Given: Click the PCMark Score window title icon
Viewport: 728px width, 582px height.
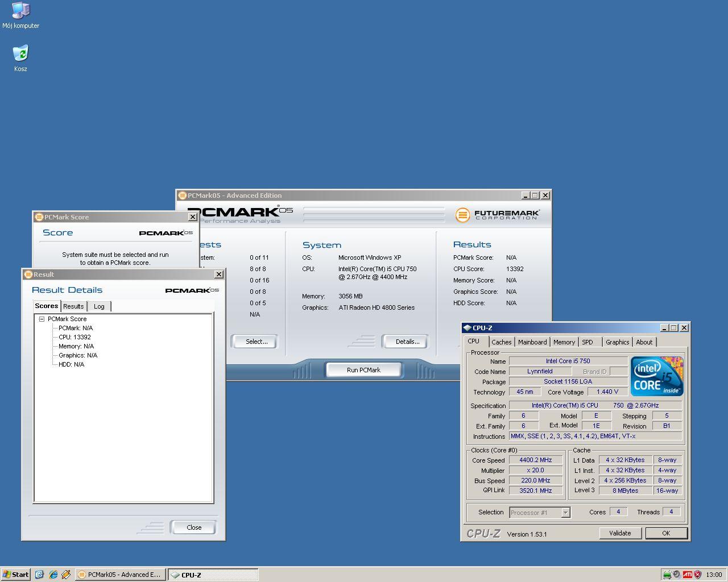Looking at the screenshot, I should tap(39, 217).
